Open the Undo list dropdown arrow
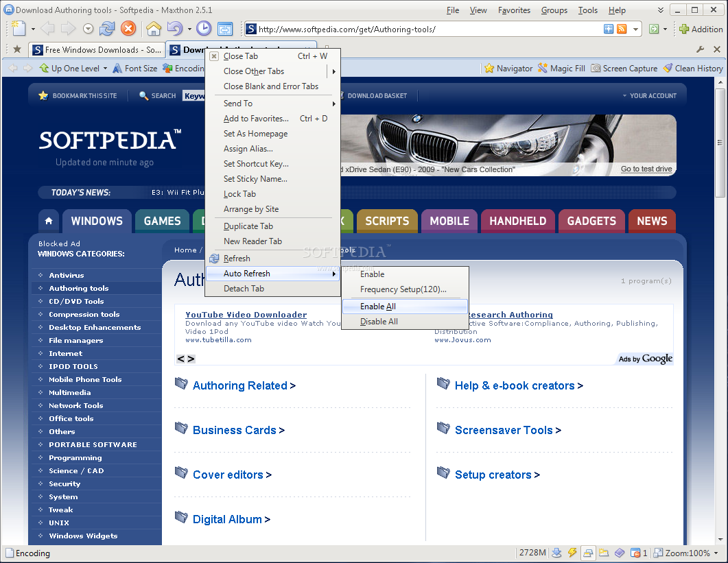The image size is (728, 563). click(x=189, y=29)
